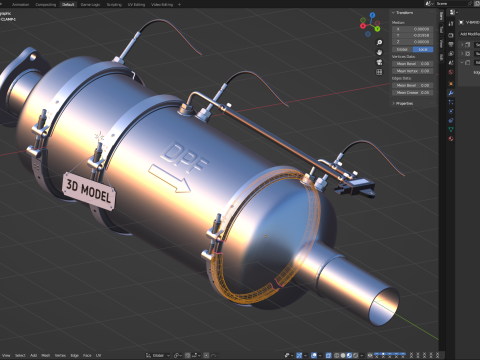Image resolution: width=480 pixels, height=360 pixels.
Task: Click the second modifier's type icon
Action: pos(468,53)
